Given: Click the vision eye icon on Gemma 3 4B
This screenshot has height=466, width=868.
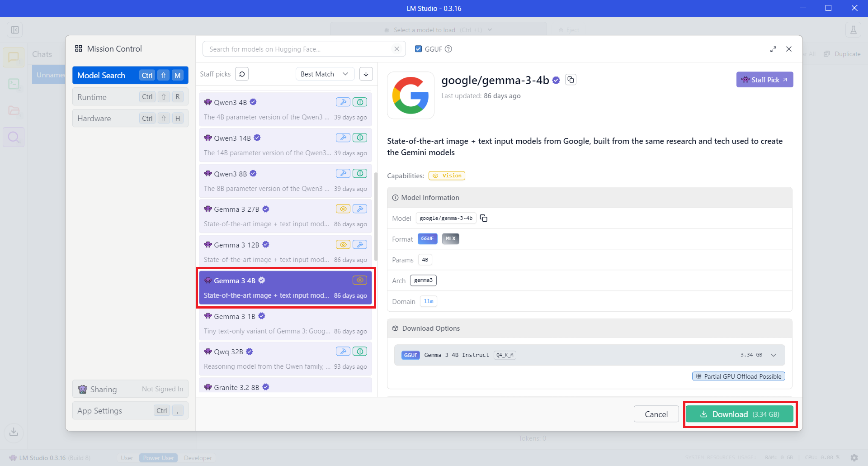Looking at the screenshot, I should 360,280.
